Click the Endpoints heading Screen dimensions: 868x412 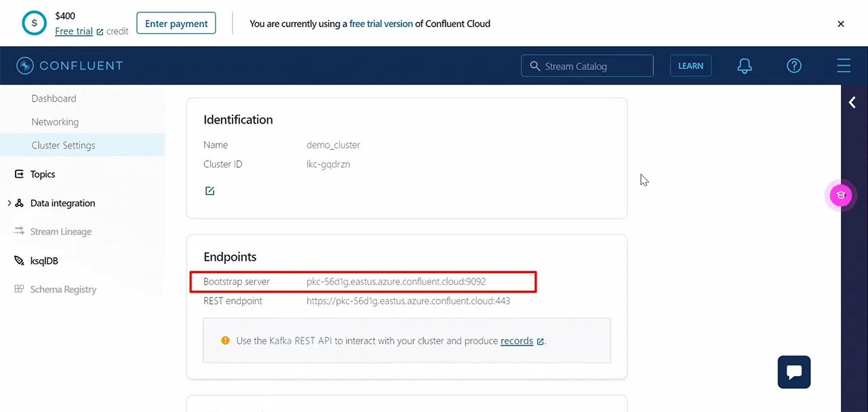(x=230, y=257)
